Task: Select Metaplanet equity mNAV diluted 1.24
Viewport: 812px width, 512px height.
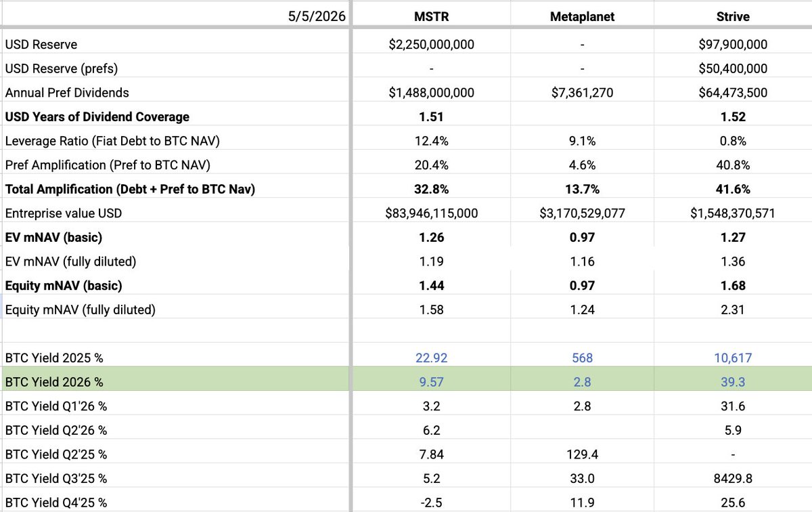Action: [582, 310]
